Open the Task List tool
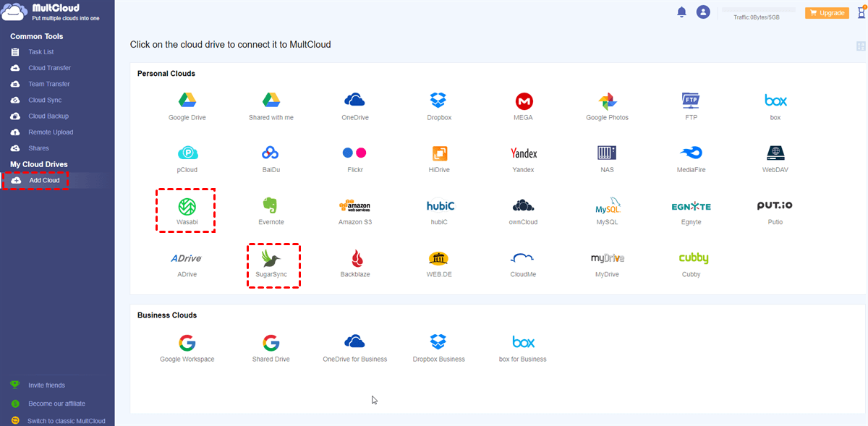 tap(41, 52)
